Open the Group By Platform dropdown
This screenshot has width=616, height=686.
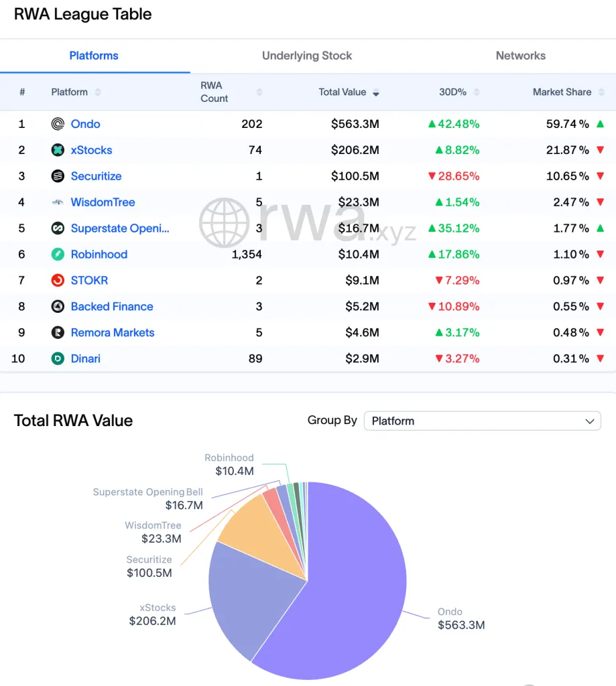pos(482,421)
